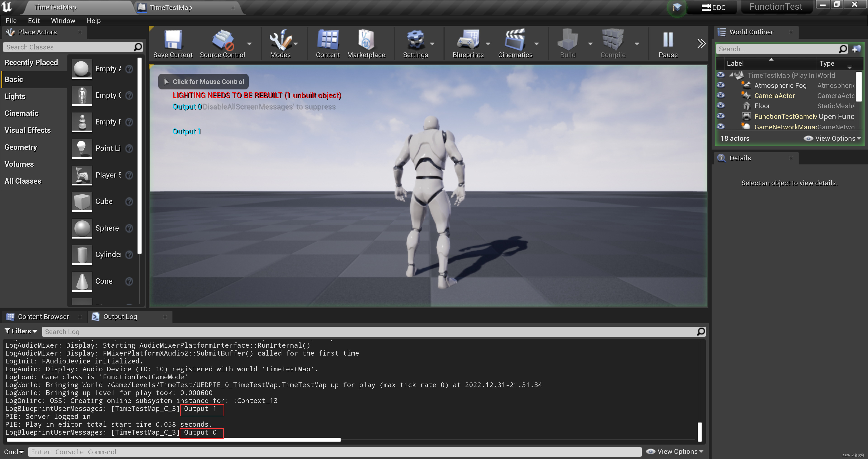Hide the Atmospheric Fog actor visibility
The width and height of the screenshot is (868, 459).
[721, 85]
